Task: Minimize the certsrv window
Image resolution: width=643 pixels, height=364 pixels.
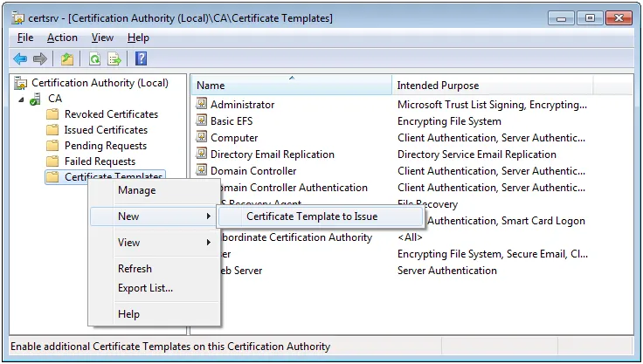Action: tap(561, 18)
